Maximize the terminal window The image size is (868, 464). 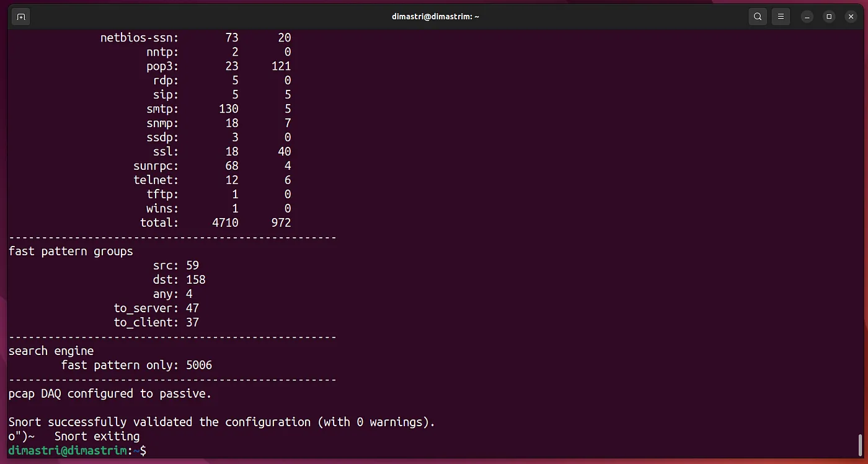[x=829, y=17]
